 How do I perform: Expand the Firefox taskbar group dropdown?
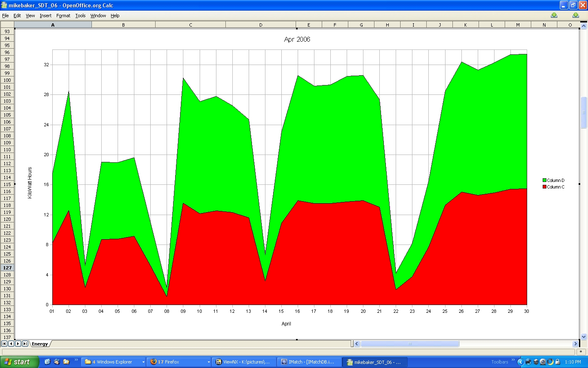click(x=209, y=362)
